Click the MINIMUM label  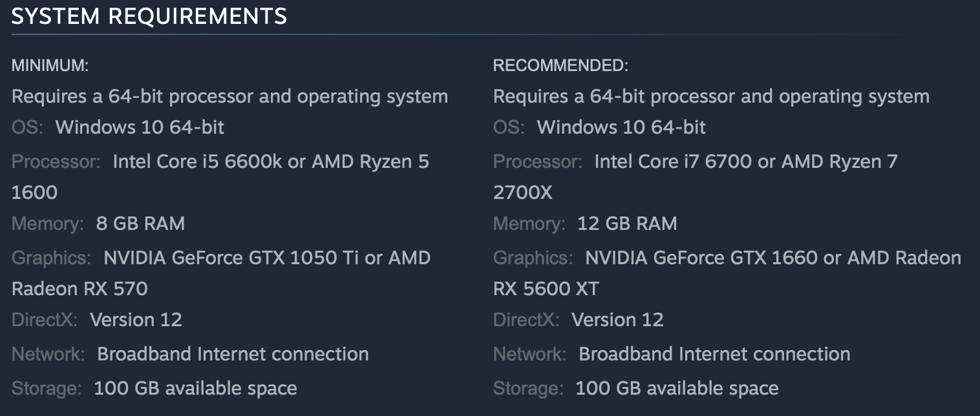(x=50, y=65)
